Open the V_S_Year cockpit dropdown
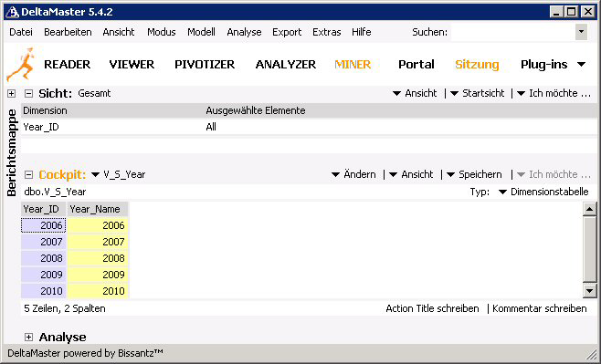601x364 pixels. tap(119, 174)
